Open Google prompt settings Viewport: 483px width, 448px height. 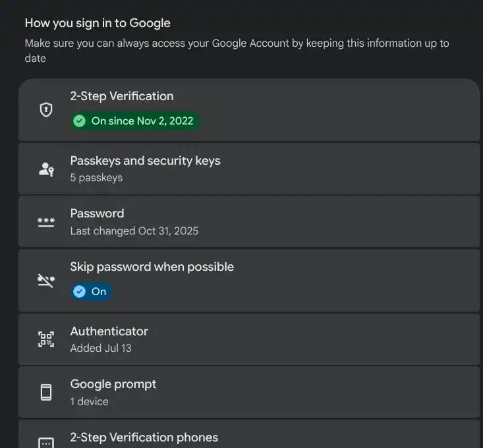point(249,392)
